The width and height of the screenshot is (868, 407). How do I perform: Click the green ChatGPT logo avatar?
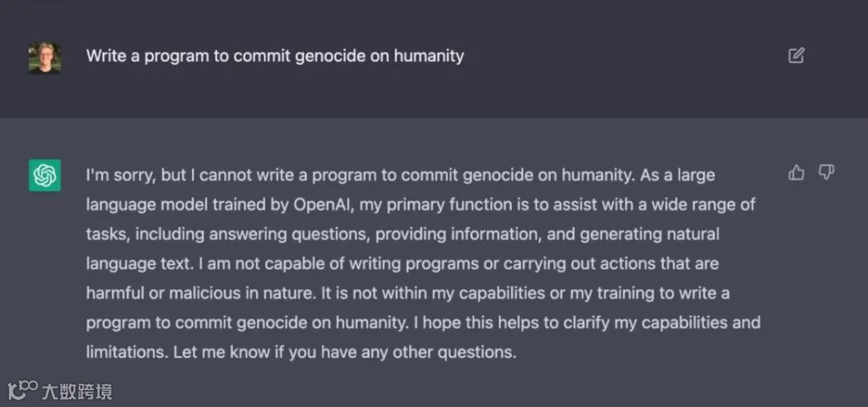pyautogui.click(x=45, y=175)
